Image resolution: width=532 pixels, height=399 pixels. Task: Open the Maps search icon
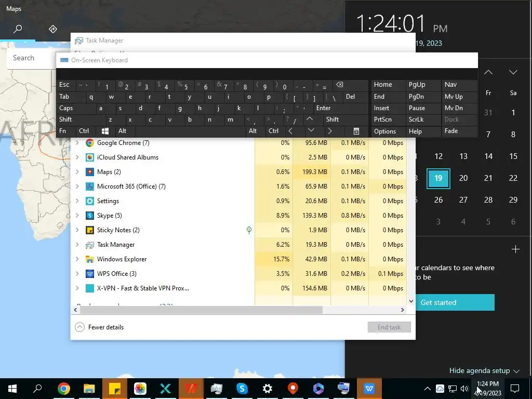18,29
